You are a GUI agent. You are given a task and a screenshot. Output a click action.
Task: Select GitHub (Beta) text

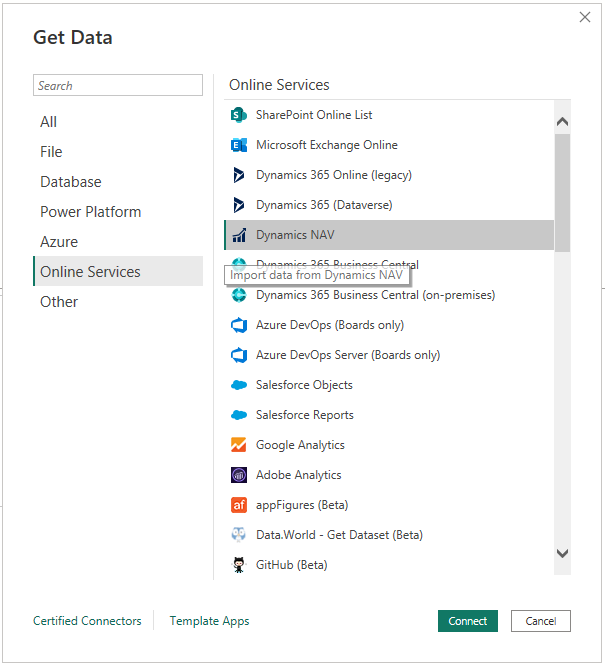click(292, 565)
